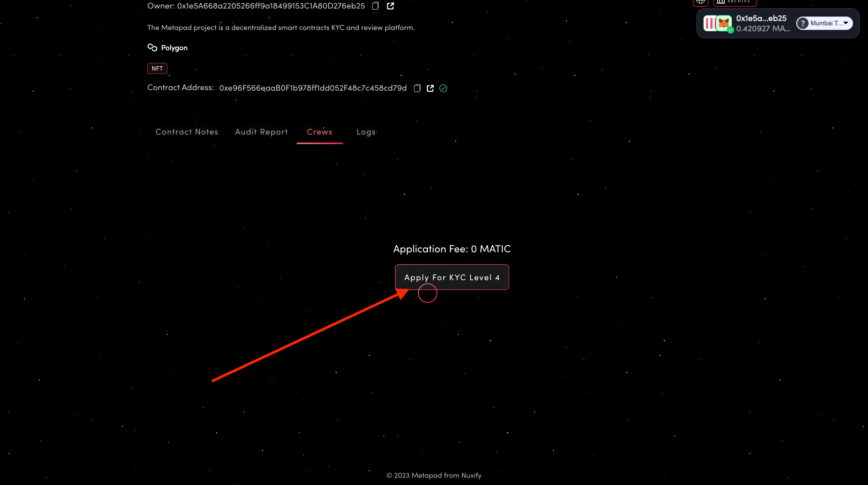Open the Contract Notes tab
868x485 pixels.
pos(187,132)
